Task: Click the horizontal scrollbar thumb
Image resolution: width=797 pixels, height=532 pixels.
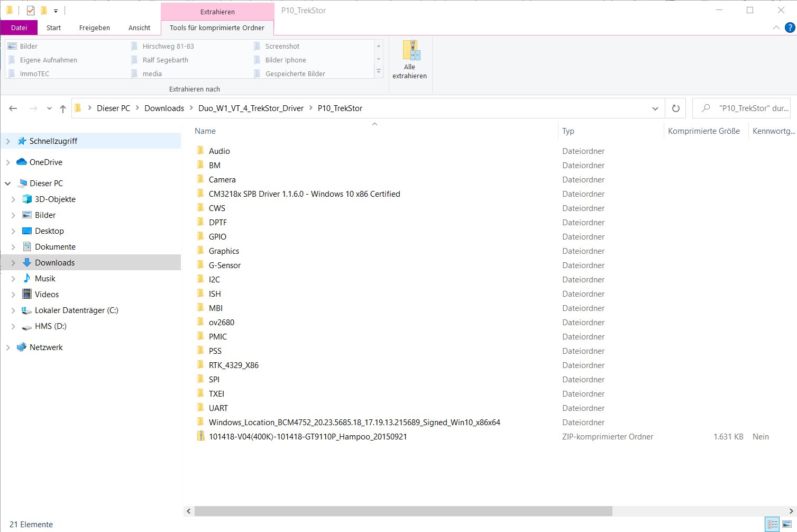Action: point(403,511)
